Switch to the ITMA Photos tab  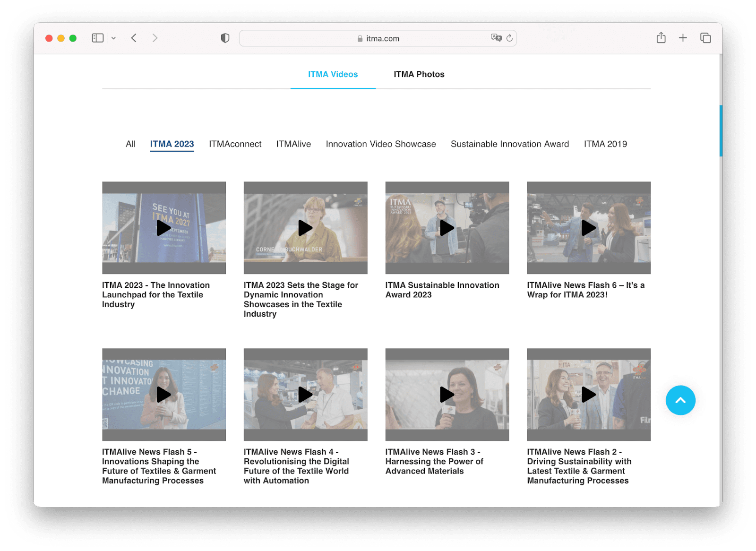419,74
